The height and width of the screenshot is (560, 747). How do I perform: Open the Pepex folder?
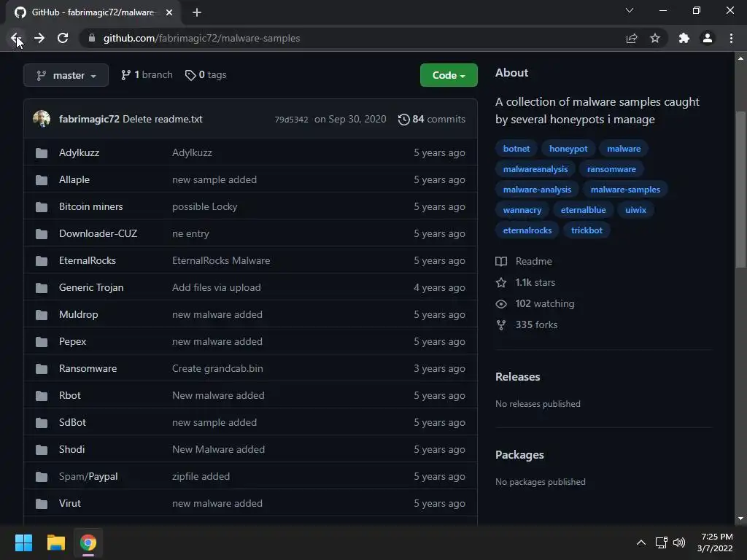pyautogui.click(x=73, y=341)
